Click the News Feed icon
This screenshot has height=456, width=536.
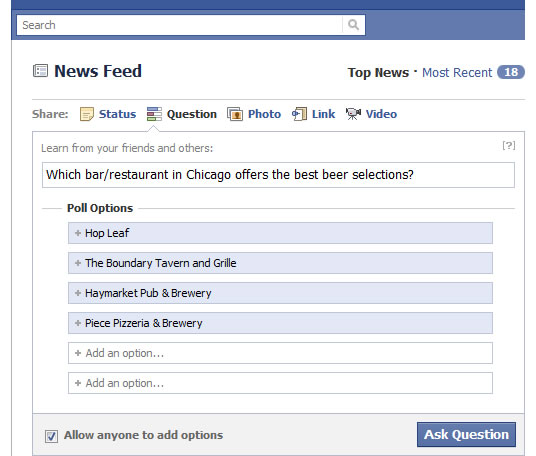point(40,71)
